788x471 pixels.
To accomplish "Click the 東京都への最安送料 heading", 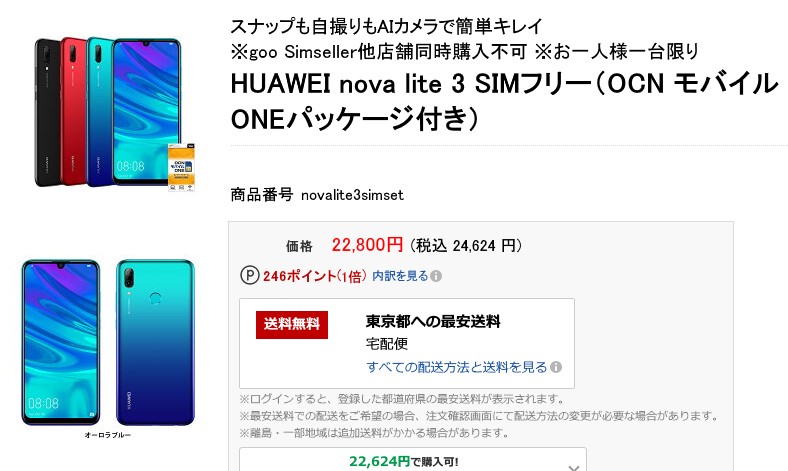I will pyautogui.click(x=433, y=322).
